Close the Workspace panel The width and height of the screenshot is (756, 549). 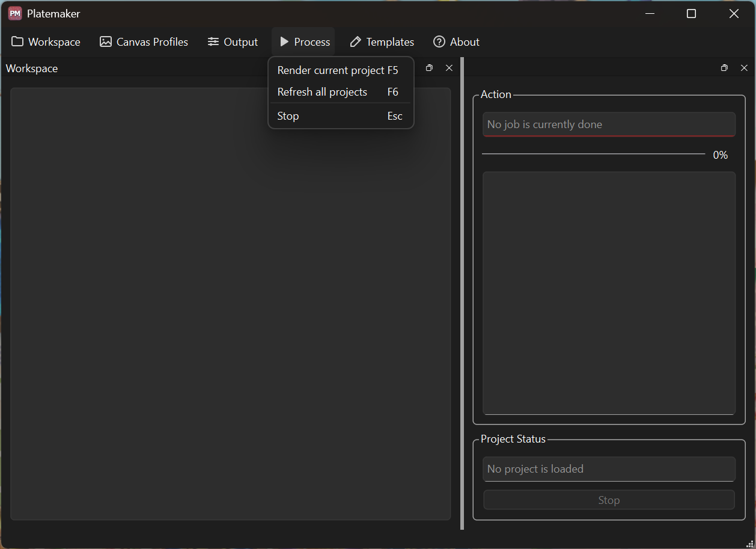tap(449, 68)
